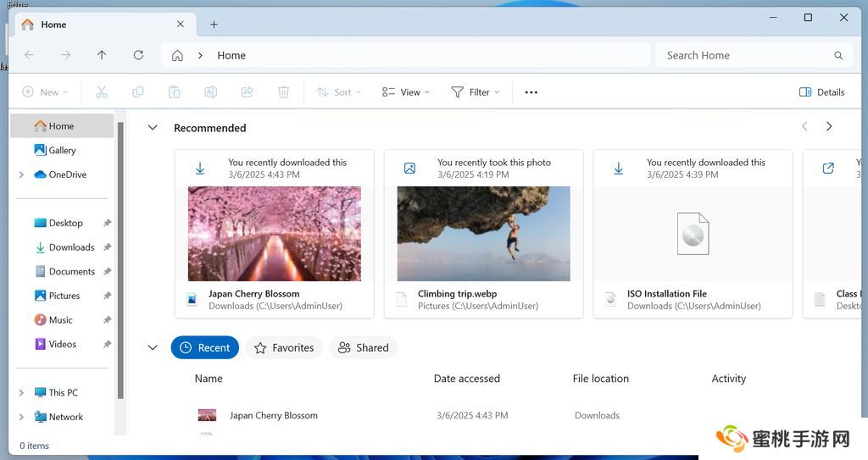This screenshot has width=868, height=460.
Task: Click the Delete trash can icon
Action: tap(283, 92)
